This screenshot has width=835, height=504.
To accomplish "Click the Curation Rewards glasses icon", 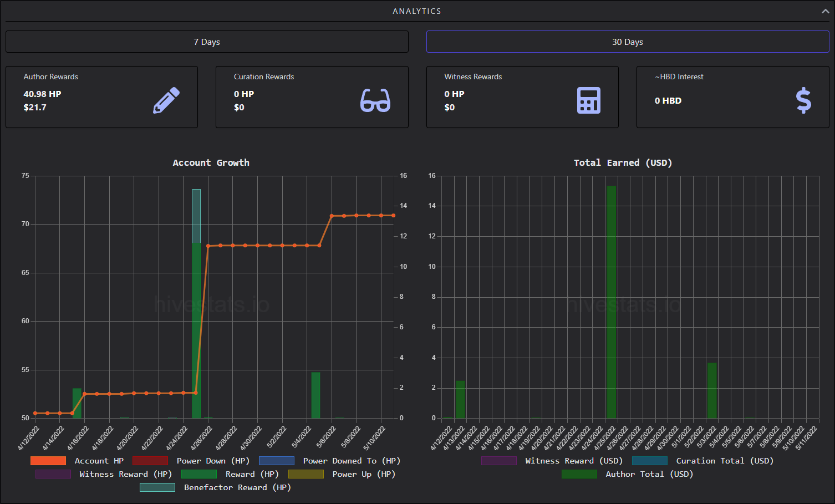I will click(x=375, y=100).
